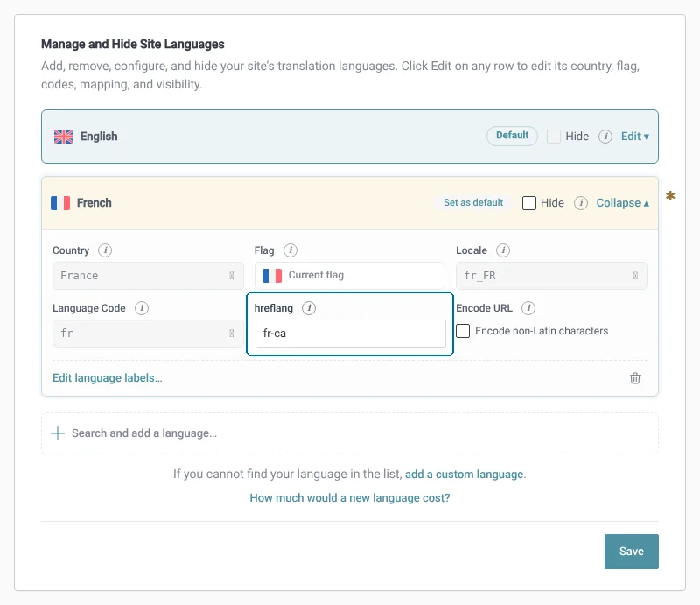The height and width of the screenshot is (605, 700).
Task: Collapse the French language row
Action: click(x=623, y=203)
